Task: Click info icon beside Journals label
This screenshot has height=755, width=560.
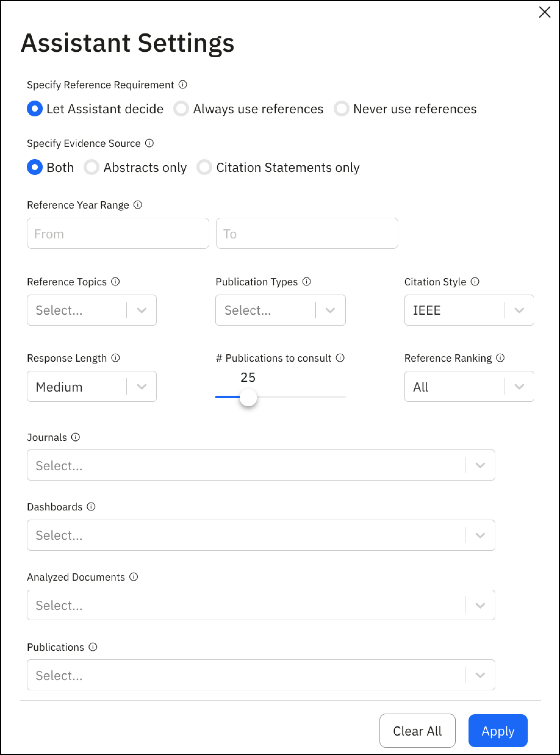Action: click(x=76, y=437)
